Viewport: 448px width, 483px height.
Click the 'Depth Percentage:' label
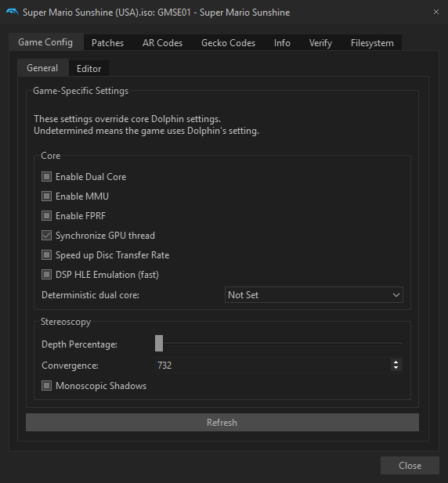(79, 344)
